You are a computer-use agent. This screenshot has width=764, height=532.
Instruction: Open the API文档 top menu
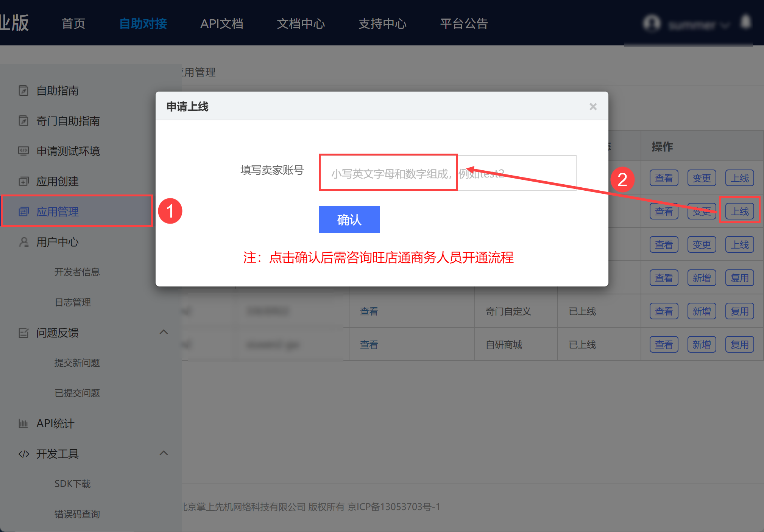point(221,23)
